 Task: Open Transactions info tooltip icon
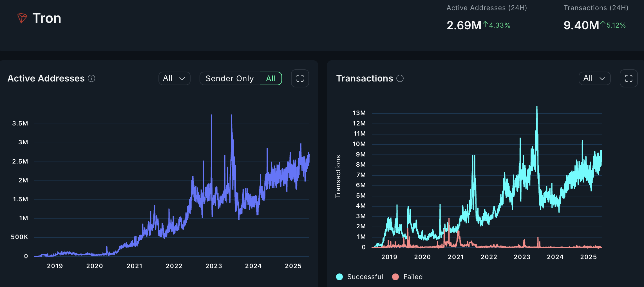400,78
